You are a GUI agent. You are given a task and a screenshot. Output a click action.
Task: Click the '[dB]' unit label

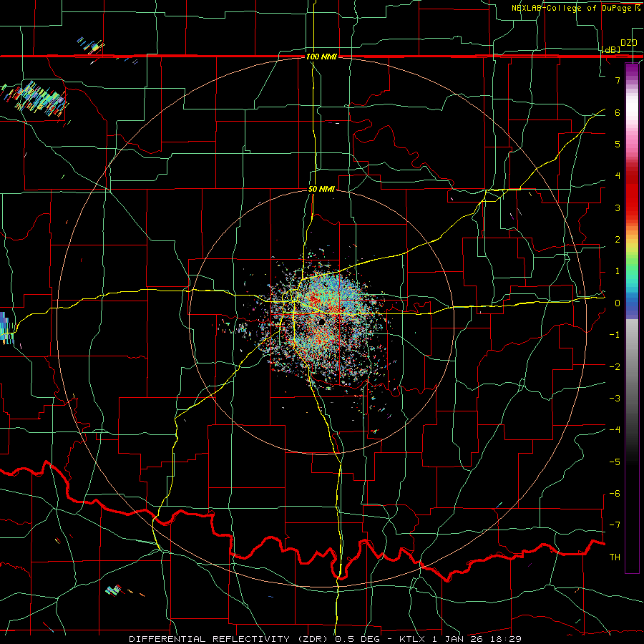click(x=611, y=50)
